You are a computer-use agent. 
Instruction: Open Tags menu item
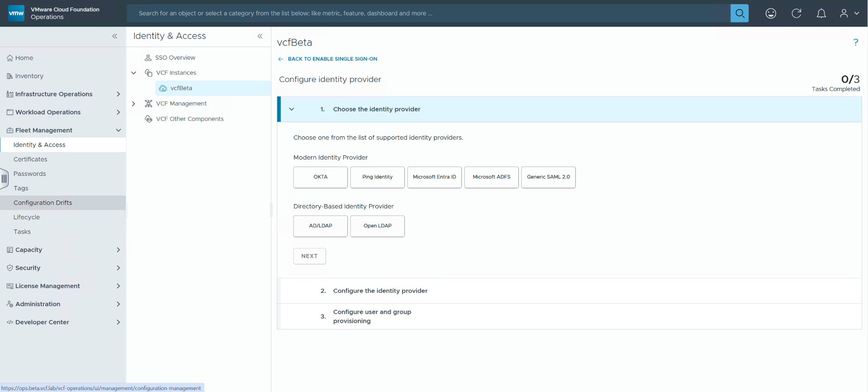63,188
